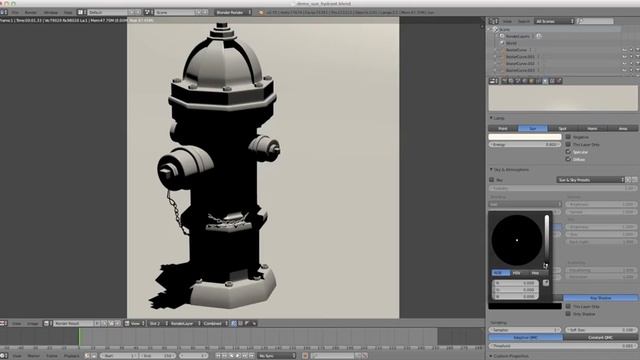The width and height of the screenshot is (640, 360).
Task: Enable the Only Shadow checkbox
Action: [x=568, y=314]
